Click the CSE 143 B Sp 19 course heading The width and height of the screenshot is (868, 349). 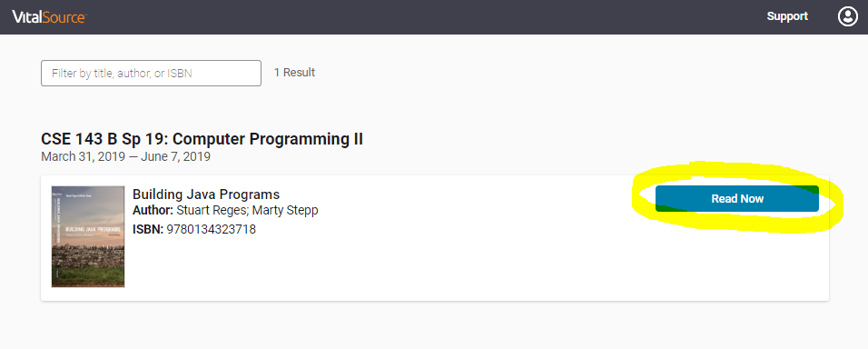point(202,139)
